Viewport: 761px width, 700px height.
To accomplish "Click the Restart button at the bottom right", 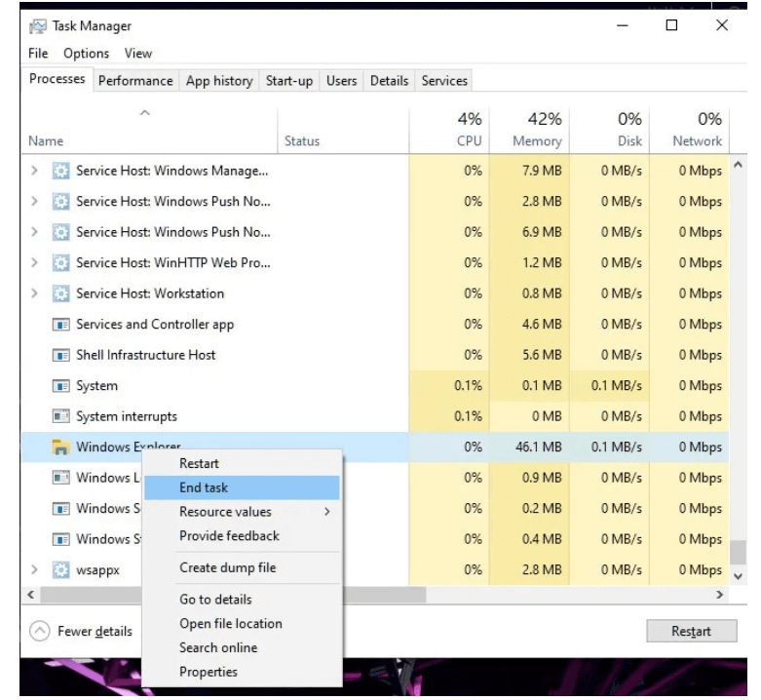I will coord(691,631).
